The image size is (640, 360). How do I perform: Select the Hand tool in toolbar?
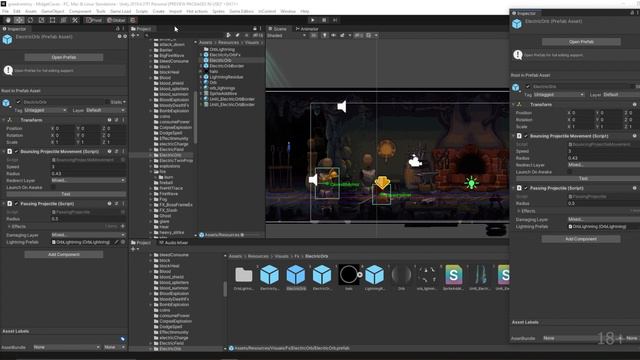pos(8,20)
